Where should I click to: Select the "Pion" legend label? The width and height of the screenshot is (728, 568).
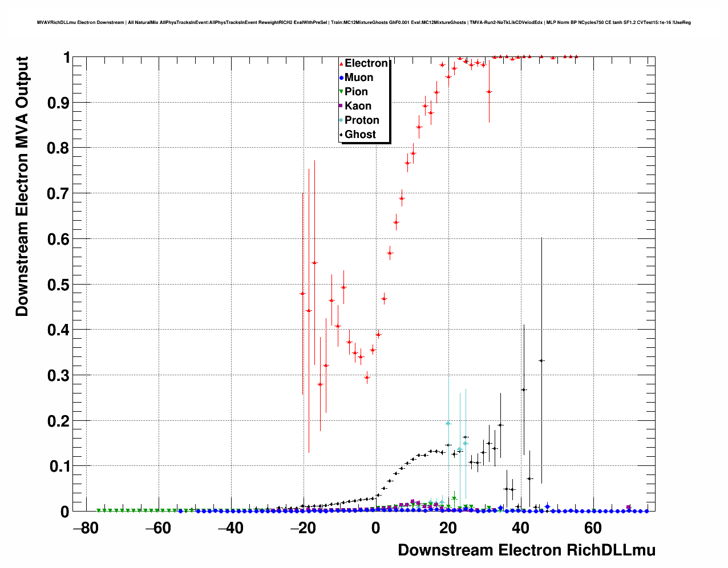coord(356,92)
